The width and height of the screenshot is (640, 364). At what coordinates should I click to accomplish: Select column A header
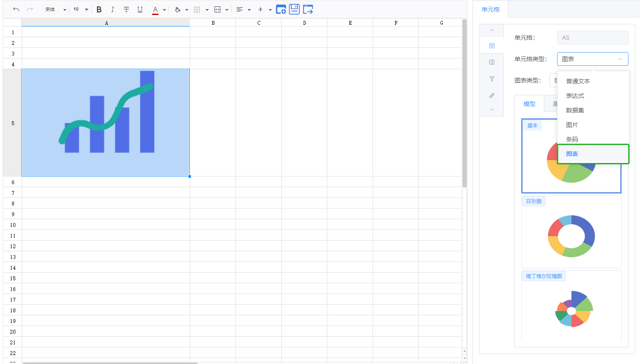coord(106,23)
